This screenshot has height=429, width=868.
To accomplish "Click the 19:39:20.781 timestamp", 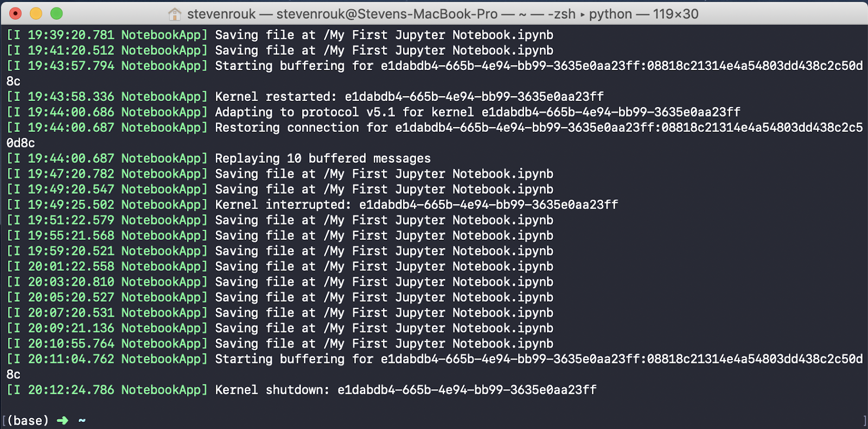I will [x=71, y=35].
